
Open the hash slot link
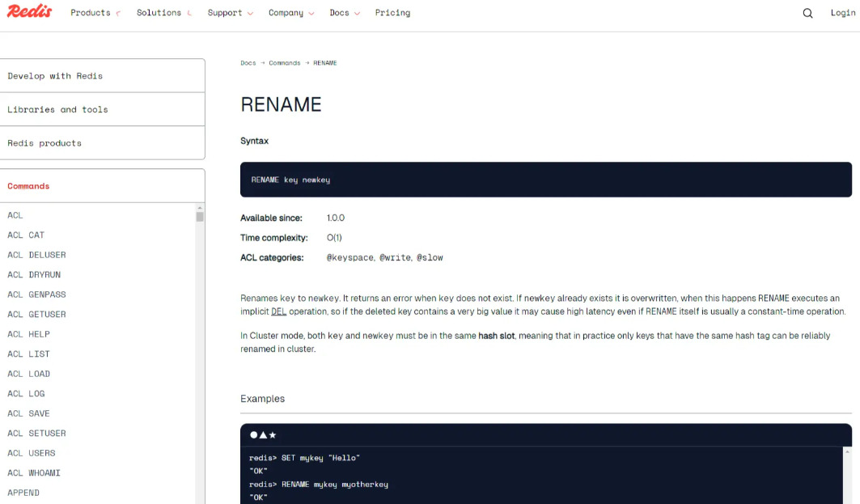(x=497, y=336)
